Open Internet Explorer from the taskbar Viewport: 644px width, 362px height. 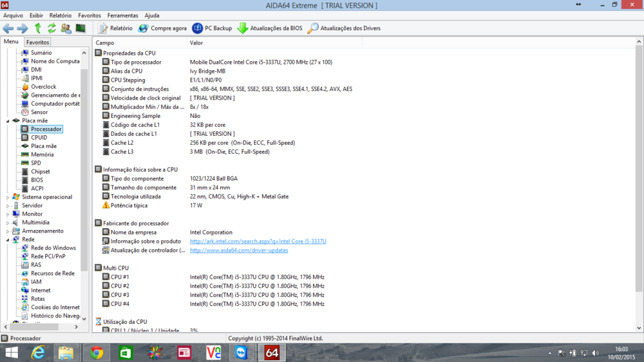[39, 352]
